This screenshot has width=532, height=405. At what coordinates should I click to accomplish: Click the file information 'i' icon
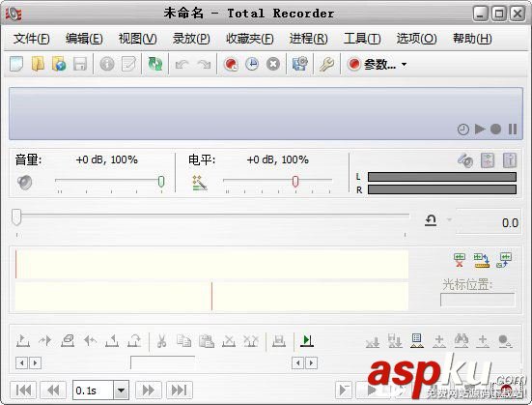[107, 64]
